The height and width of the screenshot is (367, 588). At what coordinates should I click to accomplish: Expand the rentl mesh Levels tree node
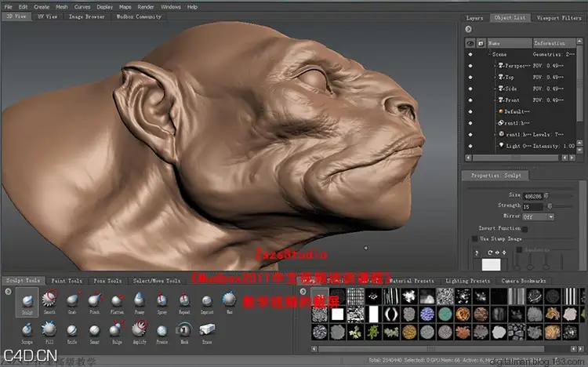[495, 134]
